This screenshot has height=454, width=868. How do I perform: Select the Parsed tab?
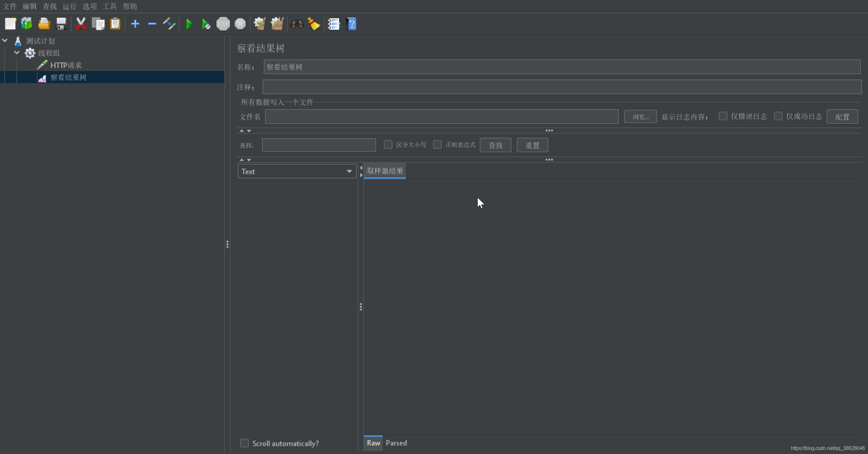click(x=397, y=442)
